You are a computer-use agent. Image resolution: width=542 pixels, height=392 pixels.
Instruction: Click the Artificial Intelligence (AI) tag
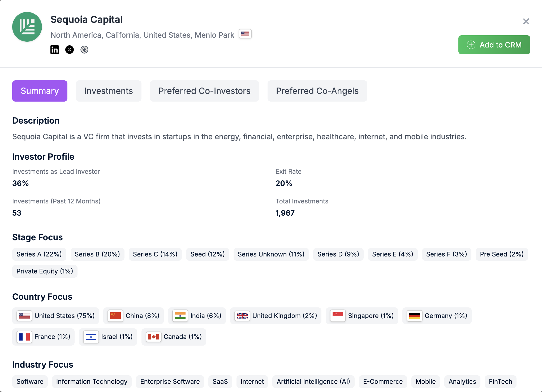313,382
